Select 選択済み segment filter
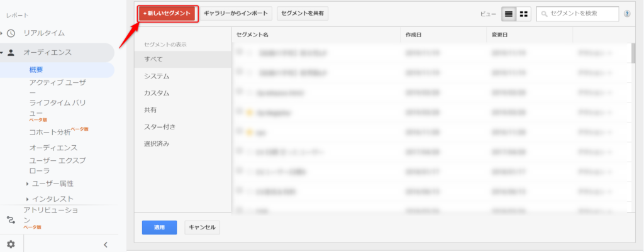Viewport: 644px width, 252px height. [183, 144]
